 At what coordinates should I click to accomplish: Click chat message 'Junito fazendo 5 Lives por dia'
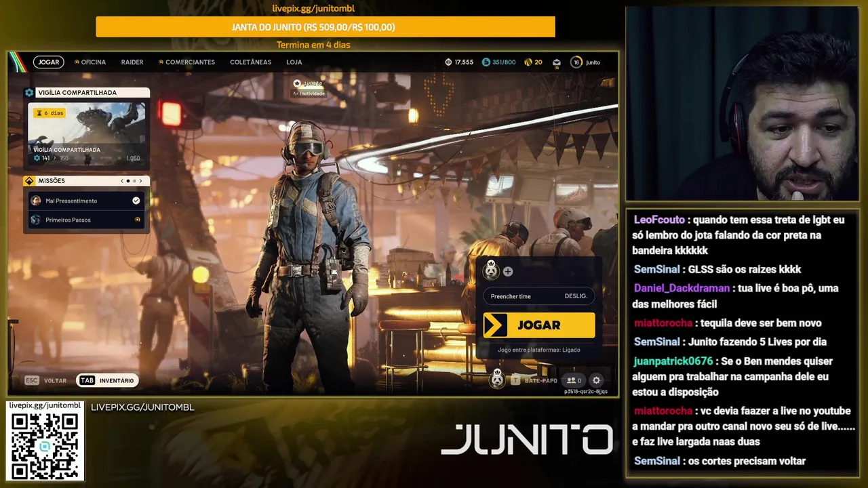point(757,342)
